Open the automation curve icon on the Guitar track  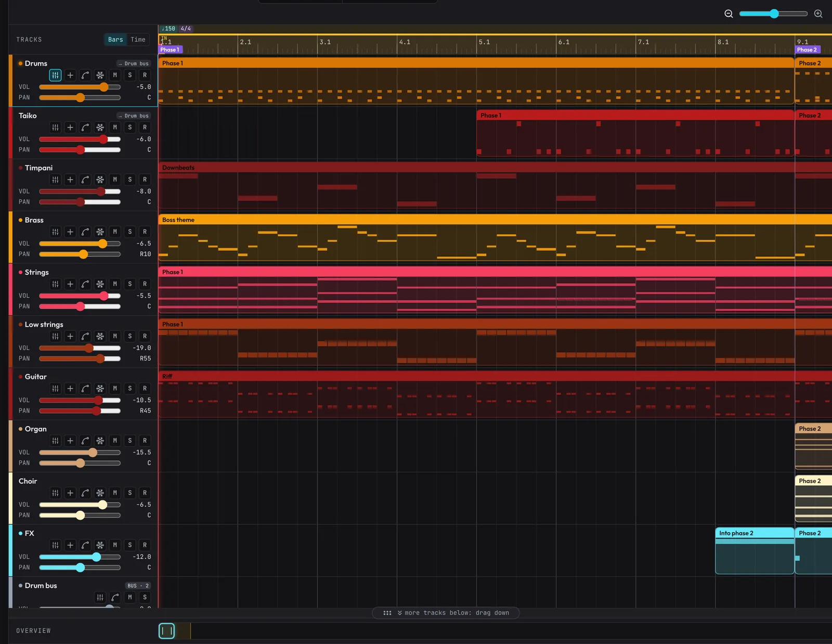point(85,389)
